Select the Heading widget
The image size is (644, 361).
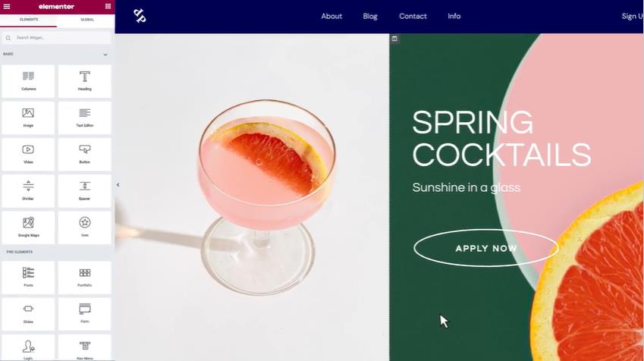pyautogui.click(x=85, y=81)
